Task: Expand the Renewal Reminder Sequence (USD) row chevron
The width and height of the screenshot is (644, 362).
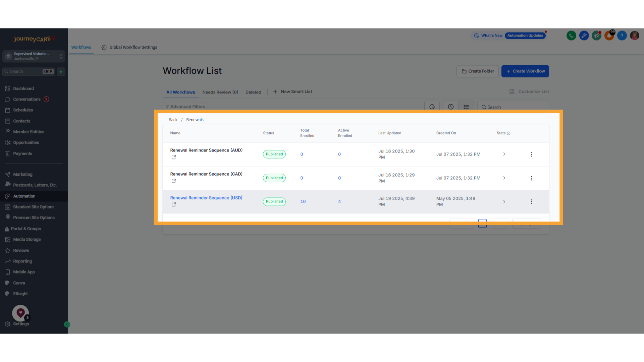Action: click(504, 202)
